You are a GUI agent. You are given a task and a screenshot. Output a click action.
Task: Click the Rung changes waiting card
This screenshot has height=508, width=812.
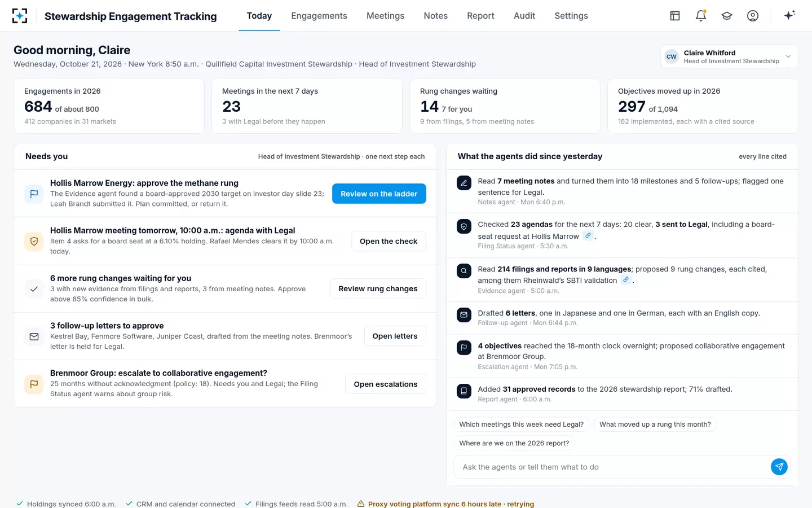[x=505, y=106]
